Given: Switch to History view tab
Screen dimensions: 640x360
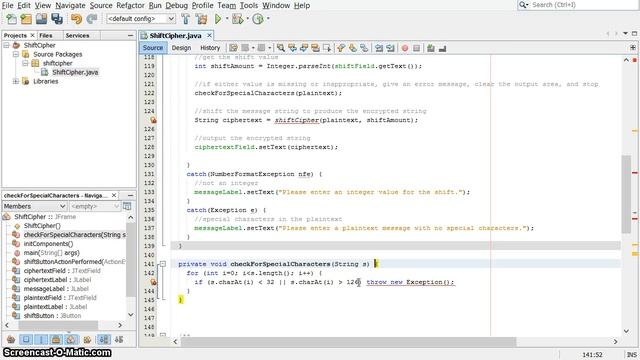Looking at the screenshot, I should point(210,48).
